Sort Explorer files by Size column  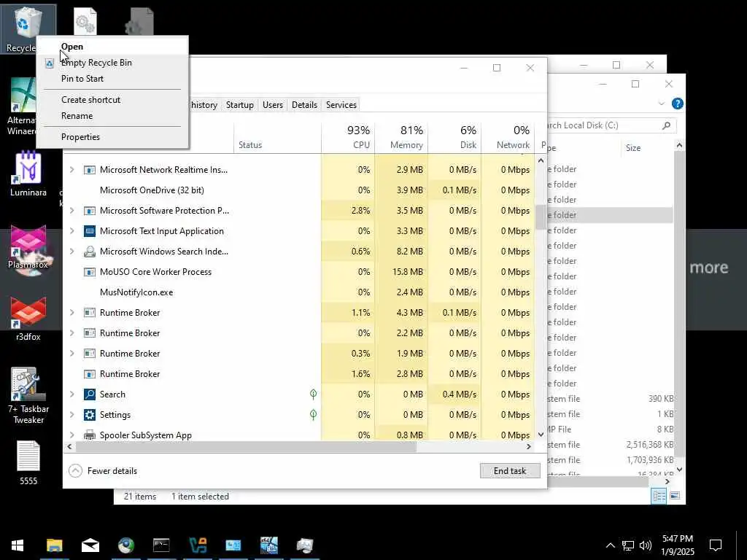647,148
